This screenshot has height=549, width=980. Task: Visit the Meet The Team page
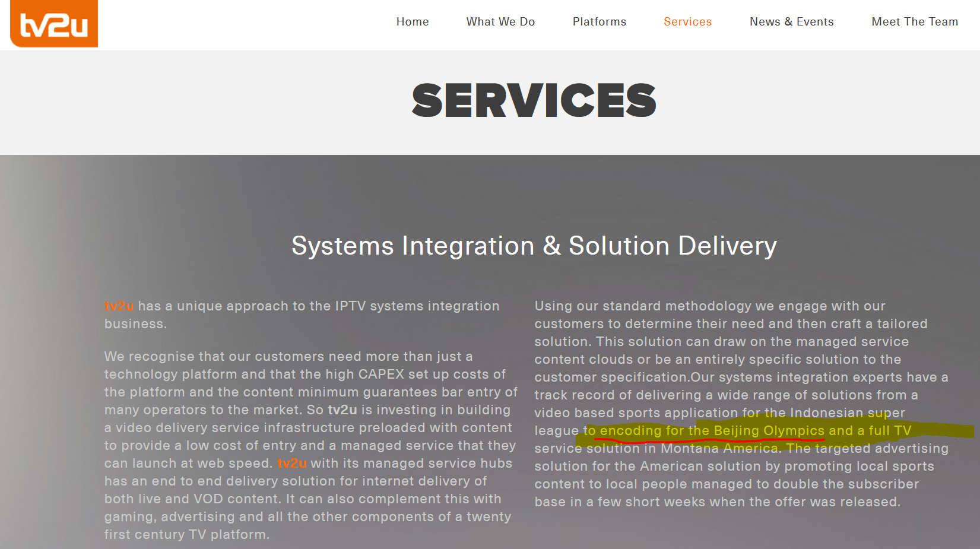pyautogui.click(x=915, y=22)
